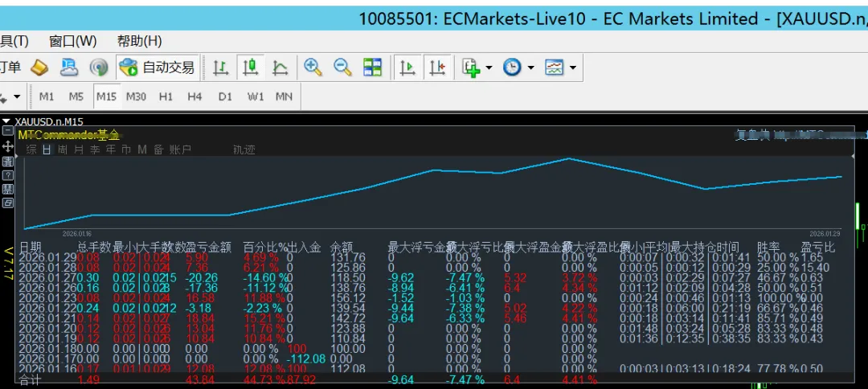Switch to the 综 summary tab
The image size is (868, 389).
point(31,150)
